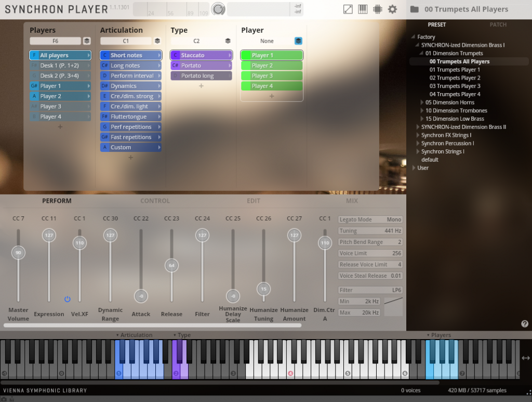Add a new slot in Articulation column

130,158
